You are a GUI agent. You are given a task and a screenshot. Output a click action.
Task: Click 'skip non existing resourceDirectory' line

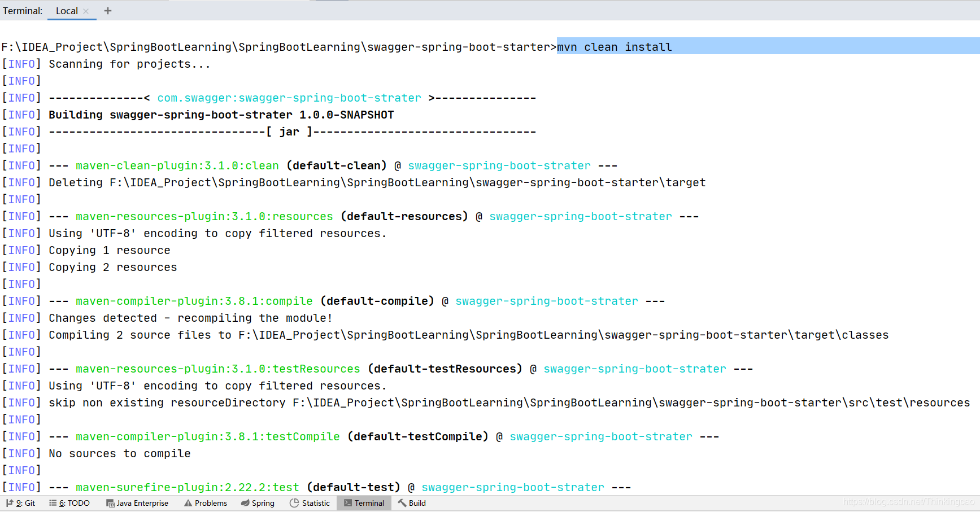coord(509,402)
